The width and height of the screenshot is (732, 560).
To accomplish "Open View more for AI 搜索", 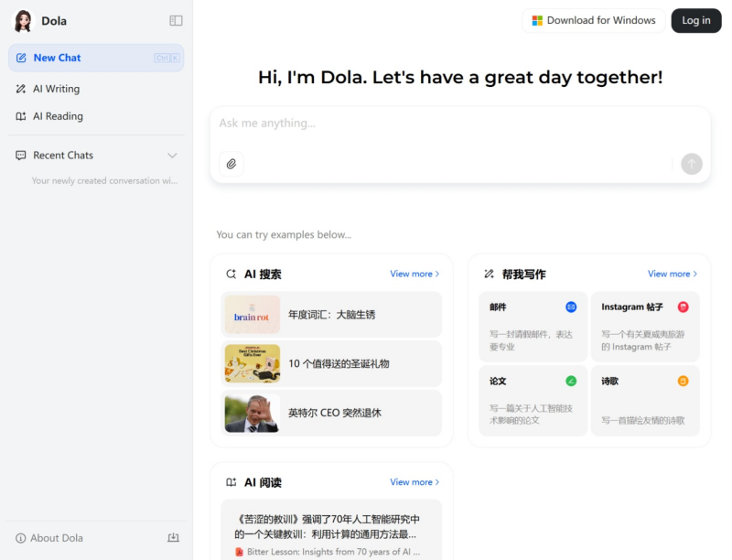I will [414, 274].
